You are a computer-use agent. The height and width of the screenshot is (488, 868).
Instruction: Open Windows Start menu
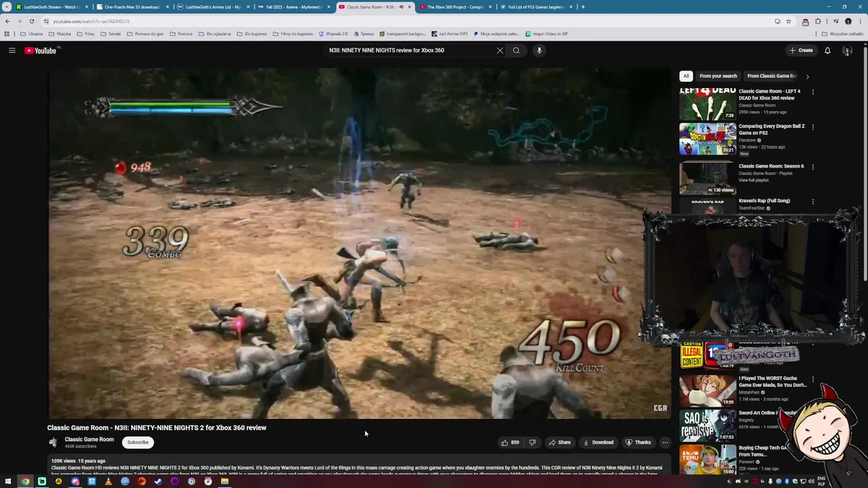9,482
